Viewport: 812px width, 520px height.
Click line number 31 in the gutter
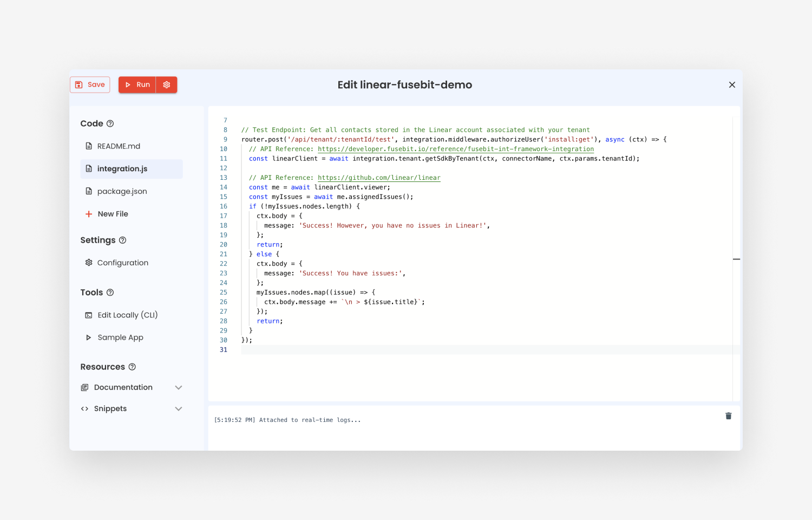click(x=224, y=350)
